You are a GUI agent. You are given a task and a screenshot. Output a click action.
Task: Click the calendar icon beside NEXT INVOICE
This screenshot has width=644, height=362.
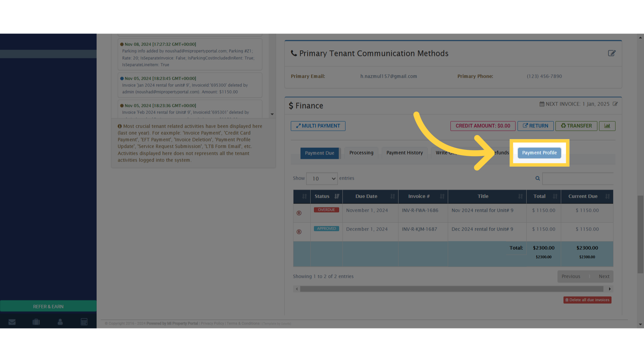click(x=542, y=104)
